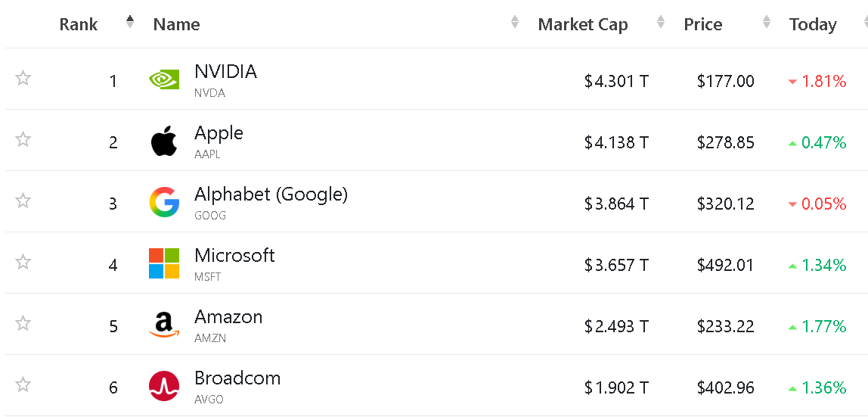Click NVIDIA's red 1.81% change value
868x417 pixels.
pos(823,82)
